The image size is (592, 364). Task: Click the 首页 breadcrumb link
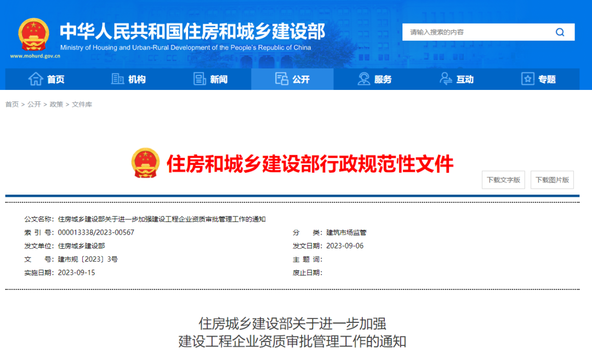click(x=11, y=104)
